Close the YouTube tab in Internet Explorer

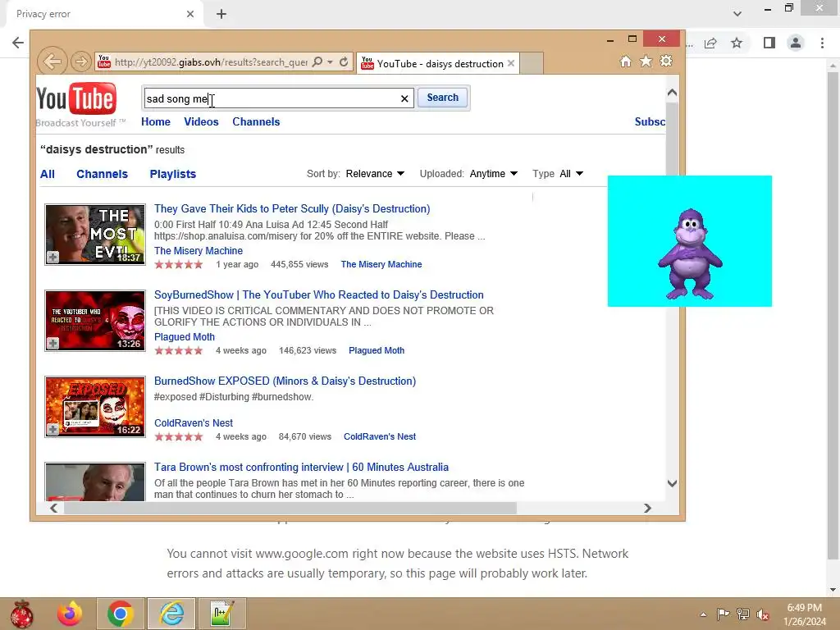click(511, 63)
